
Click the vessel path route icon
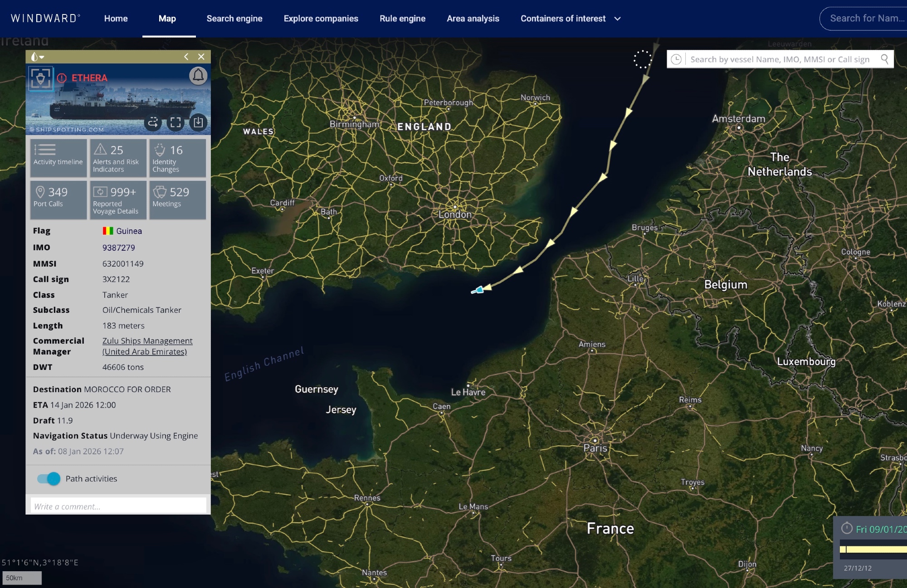click(153, 122)
